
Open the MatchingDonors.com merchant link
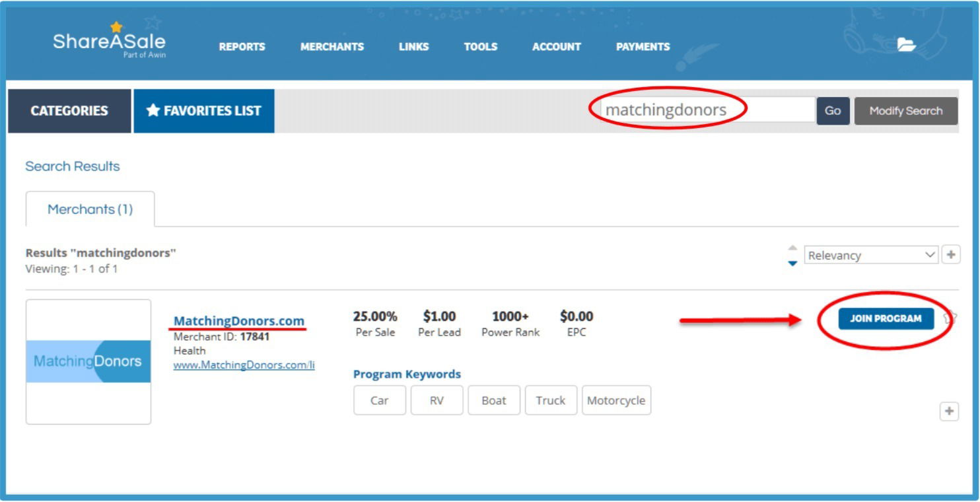pos(239,321)
